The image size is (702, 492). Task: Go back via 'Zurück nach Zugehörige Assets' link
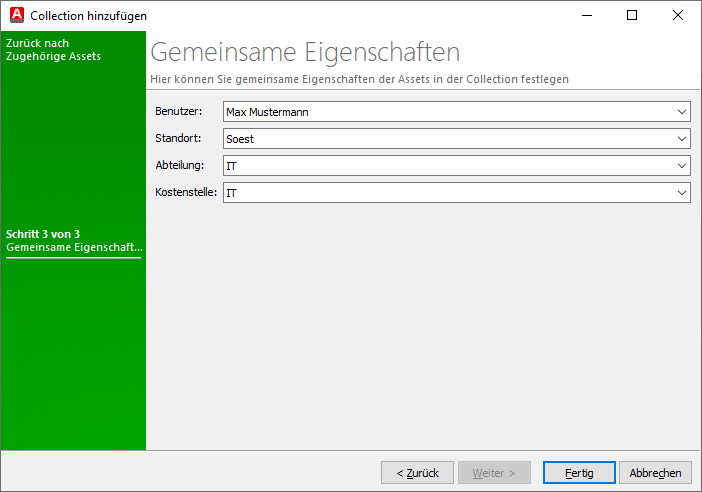(x=53, y=50)
